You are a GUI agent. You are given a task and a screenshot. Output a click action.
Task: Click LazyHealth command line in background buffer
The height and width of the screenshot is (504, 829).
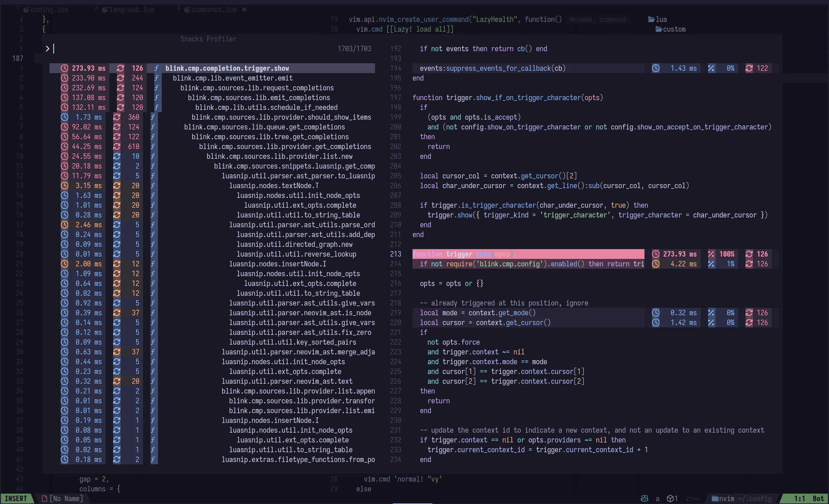point(455,20)
